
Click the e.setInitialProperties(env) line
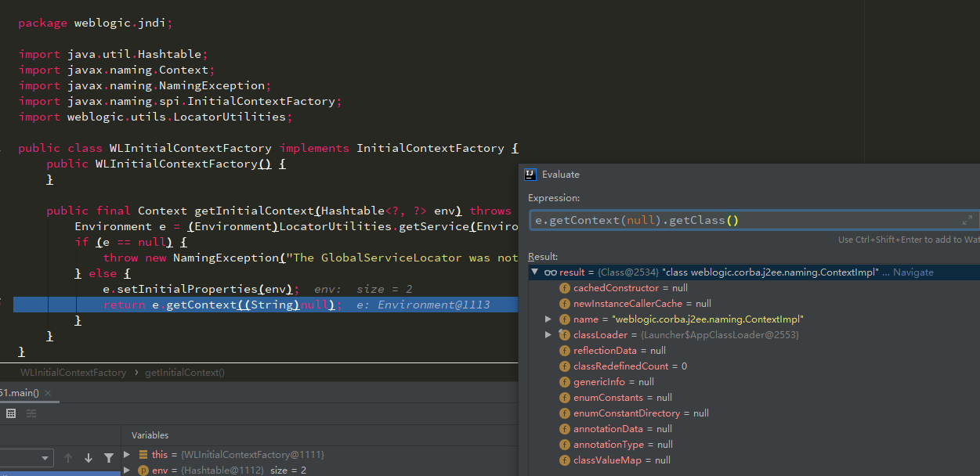pyautogui.click(x=201, y=289)
